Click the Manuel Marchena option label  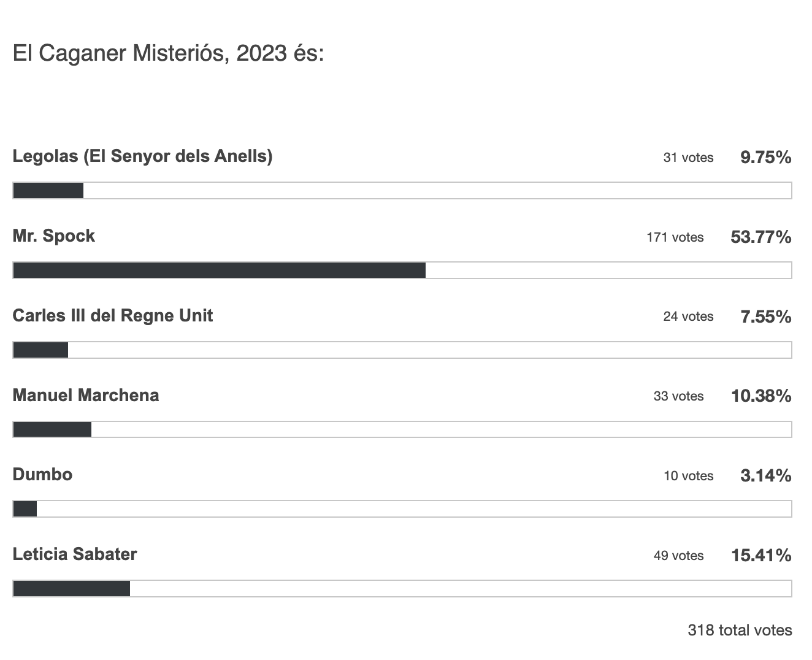[x=86, y=396]
